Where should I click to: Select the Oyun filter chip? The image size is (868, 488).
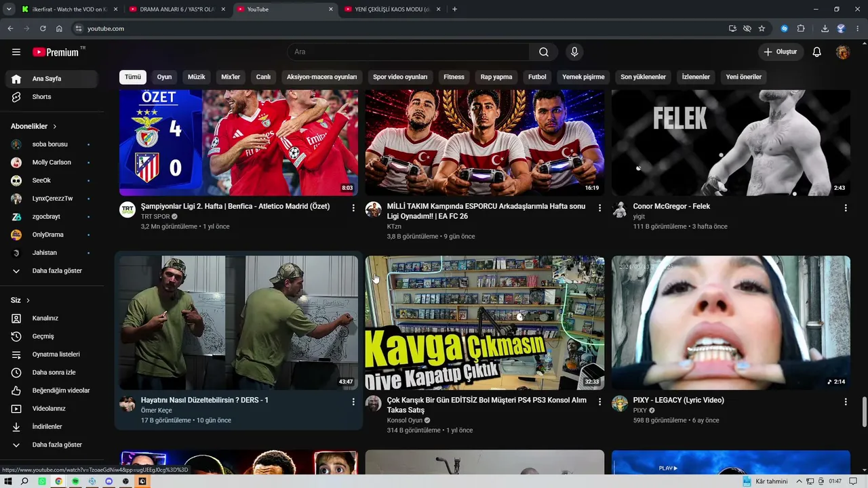(x=165, y=77)
